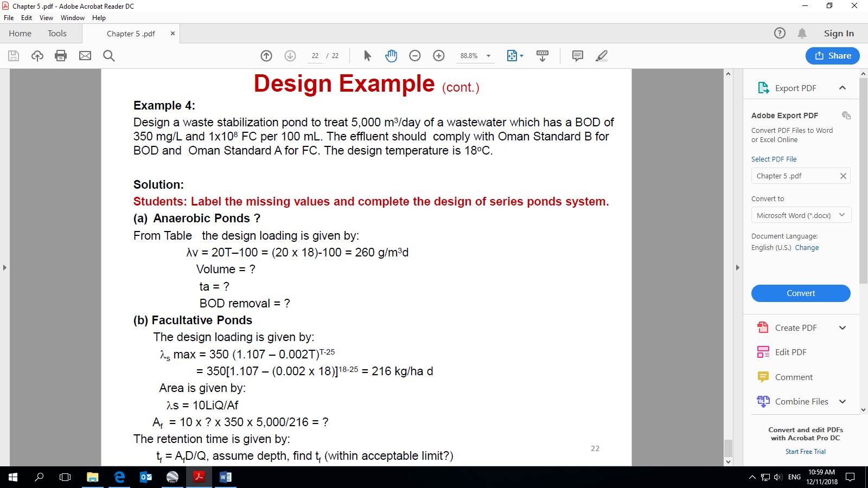Image resolution: width=868 pixels, height=488 pixels.
Task: Zoom out using the minus icon
Action: click(414, 56)
